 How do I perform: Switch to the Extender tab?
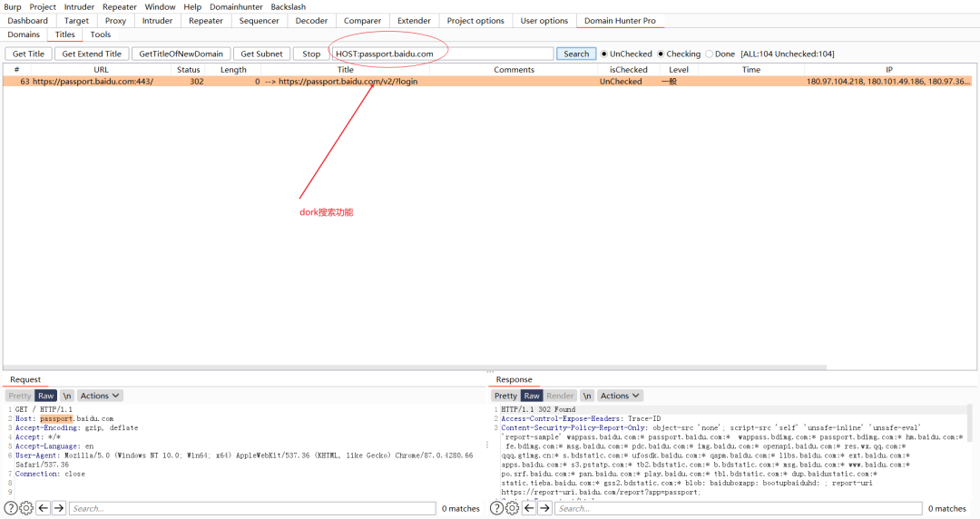click(x=414, y=21)
